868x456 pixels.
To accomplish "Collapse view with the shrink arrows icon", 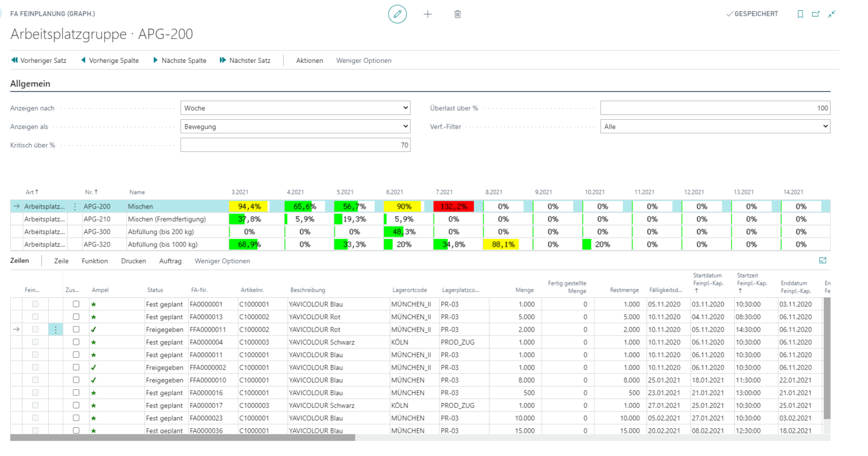I will click(831, 14).
